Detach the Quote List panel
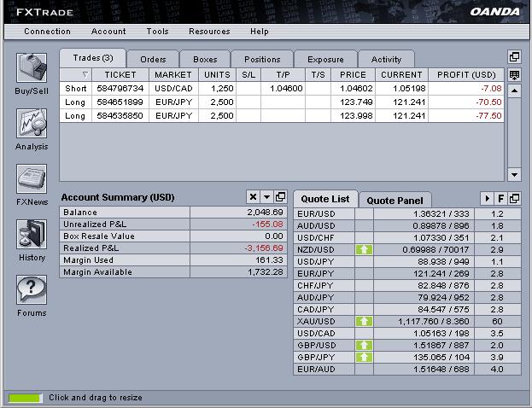 (514, 198)
